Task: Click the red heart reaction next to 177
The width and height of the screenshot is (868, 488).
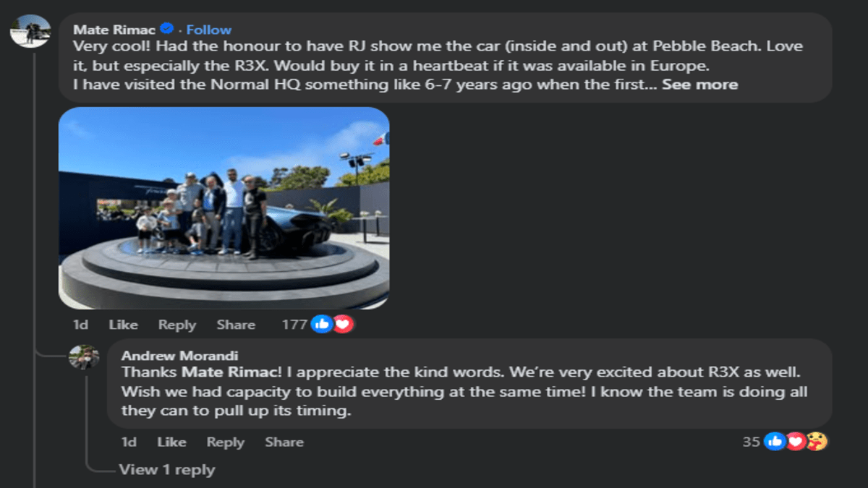Action: [343, 325]
